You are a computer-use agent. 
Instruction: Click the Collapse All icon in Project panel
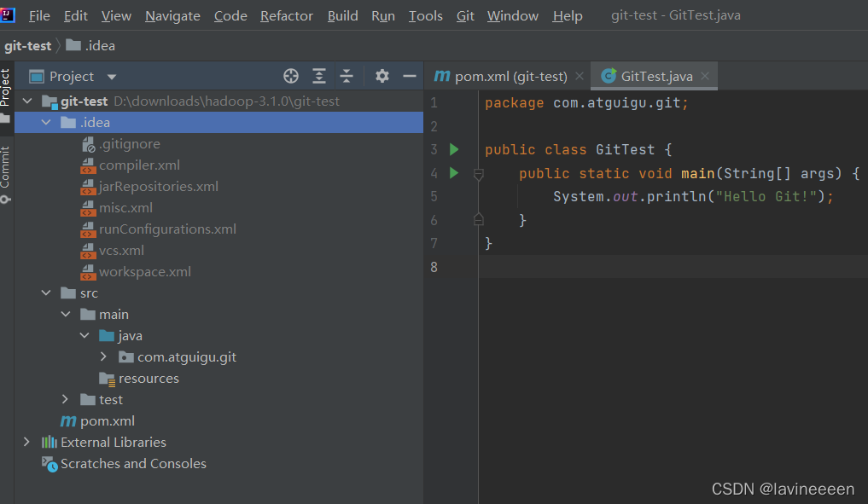pos(347,76)
